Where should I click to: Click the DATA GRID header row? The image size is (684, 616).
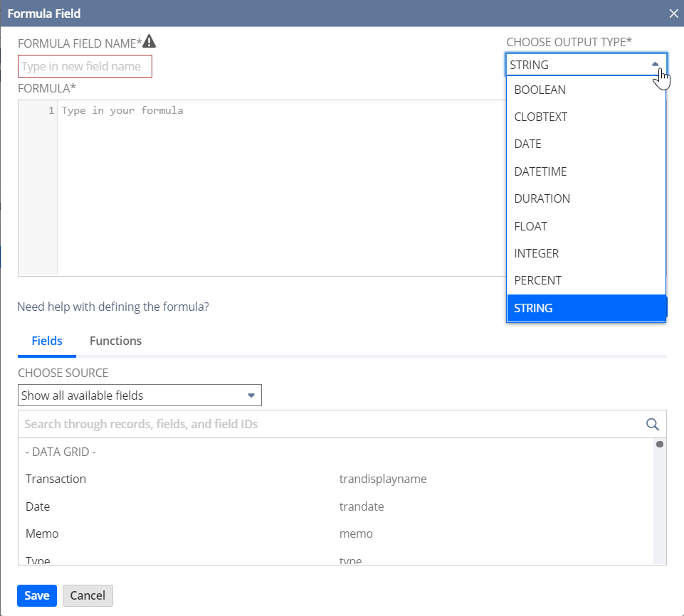coord(336,452)
